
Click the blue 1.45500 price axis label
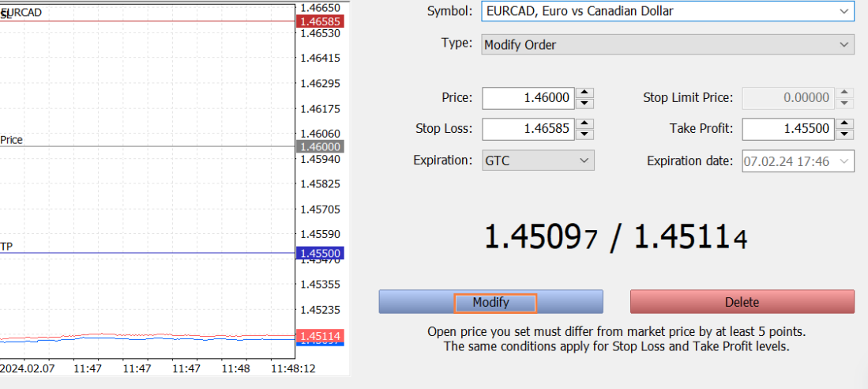(319, 254)
